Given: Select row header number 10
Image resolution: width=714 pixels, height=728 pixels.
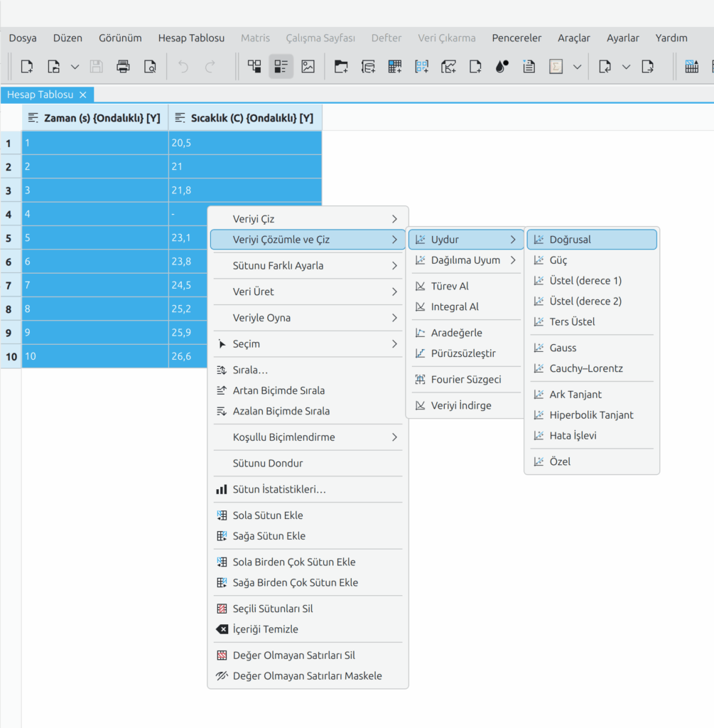Looking at the screenshot, I should click(x=11, y=357).
